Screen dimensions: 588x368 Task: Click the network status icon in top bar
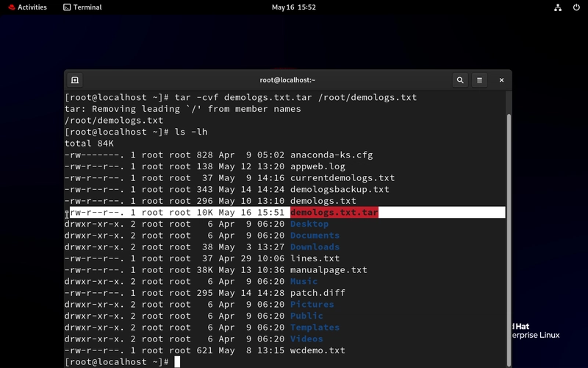click(558, 7)
